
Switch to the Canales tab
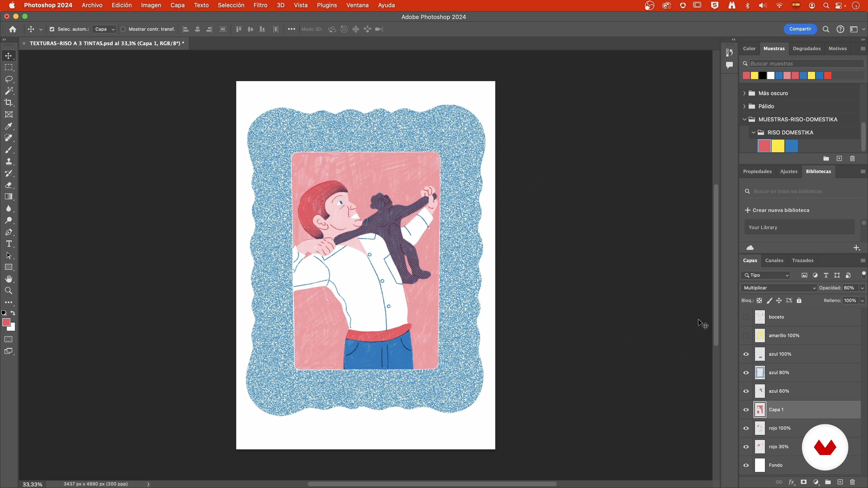point(774,260)
